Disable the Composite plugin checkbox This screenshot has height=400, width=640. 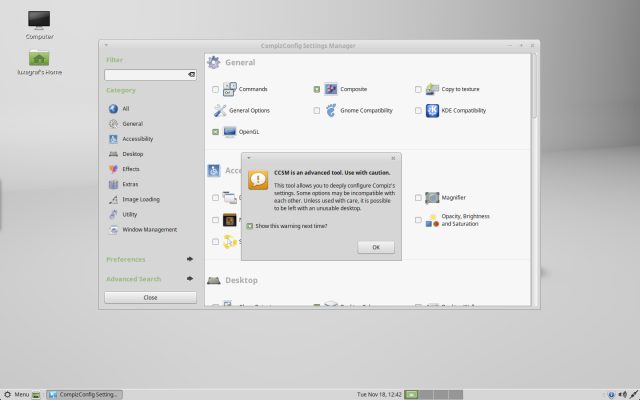click(317, 89)
